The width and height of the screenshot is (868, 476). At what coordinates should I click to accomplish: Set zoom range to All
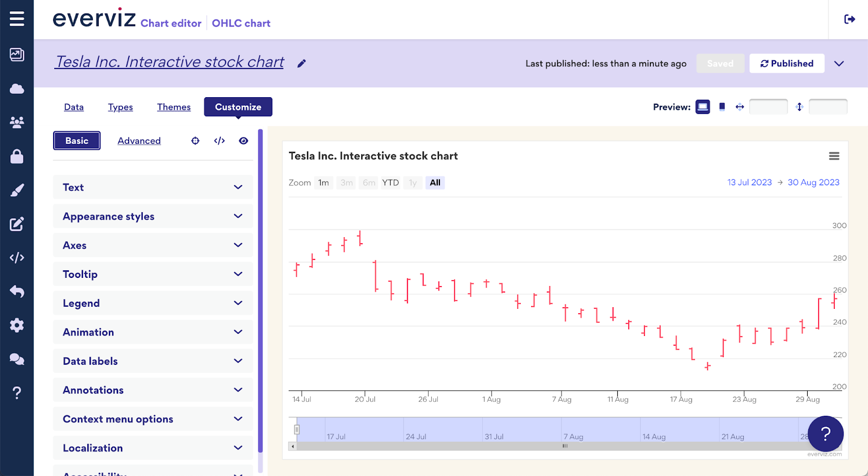[435, 183]
